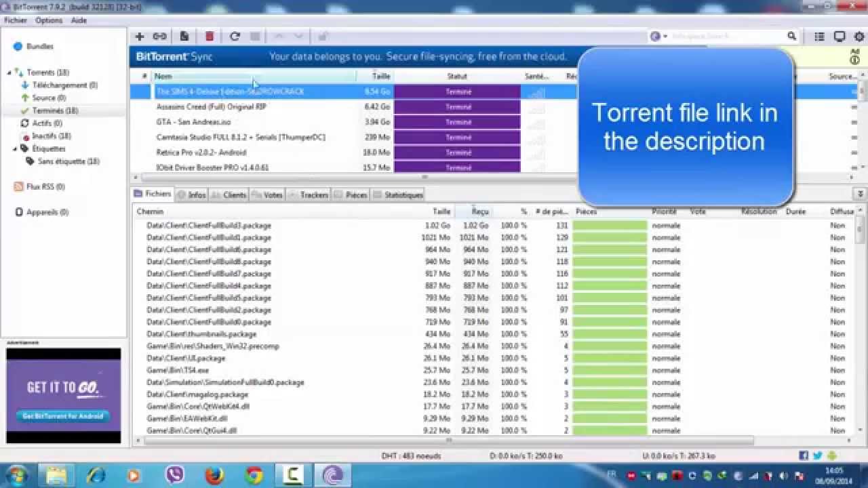This screenshot has width=868, height=488.
Task: Collapse the detail pane double-arrow button
Action: pos(861,195)
